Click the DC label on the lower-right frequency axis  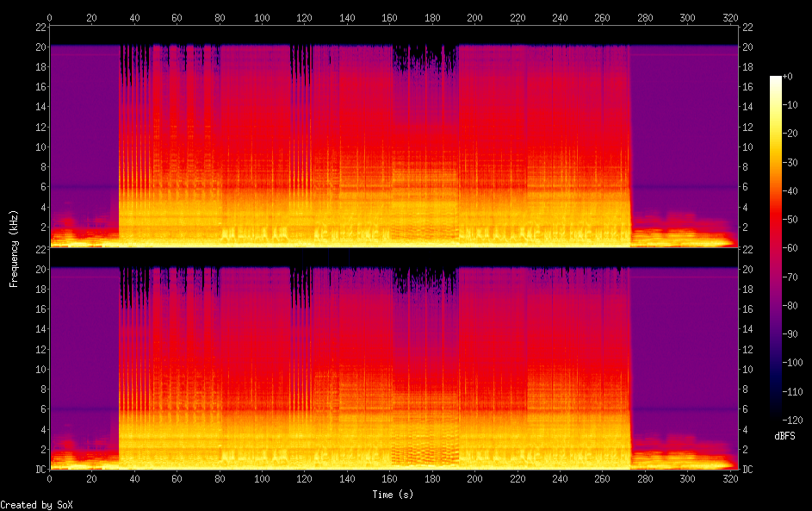tap(749, 470)
